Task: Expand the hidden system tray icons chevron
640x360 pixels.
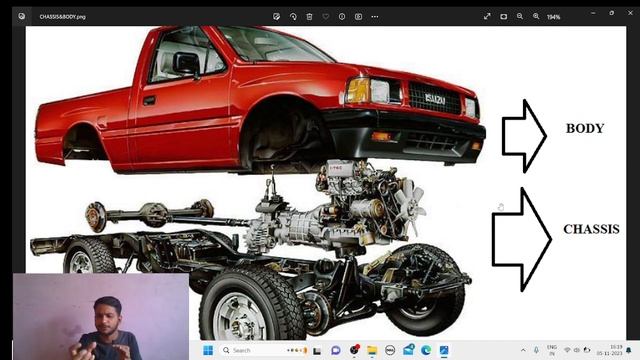Action: coord(523,350)
